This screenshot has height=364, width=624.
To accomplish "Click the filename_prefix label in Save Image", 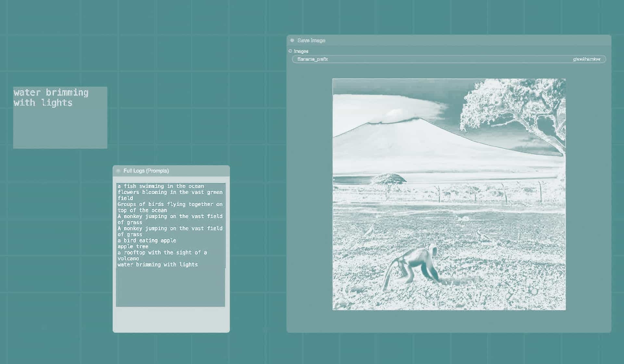I will (312, 59).
